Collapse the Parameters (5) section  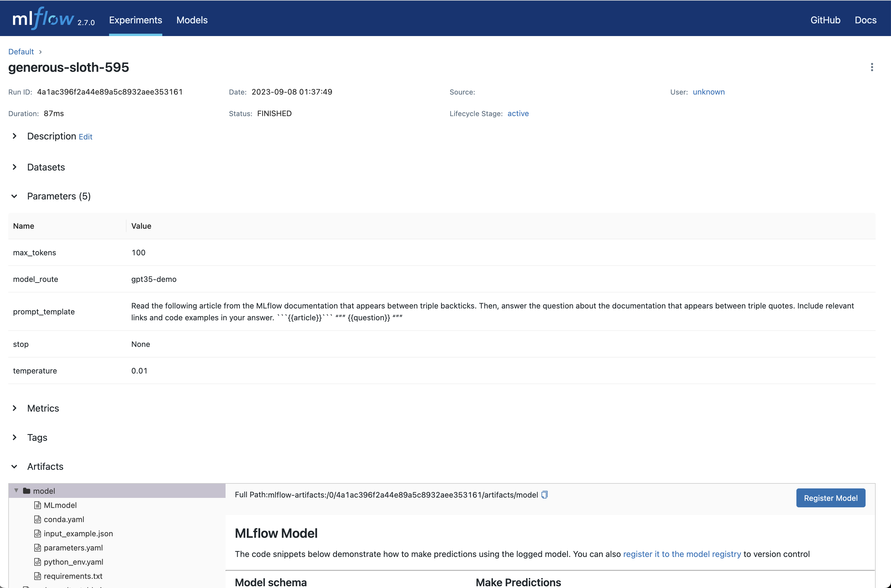point(14,196)
